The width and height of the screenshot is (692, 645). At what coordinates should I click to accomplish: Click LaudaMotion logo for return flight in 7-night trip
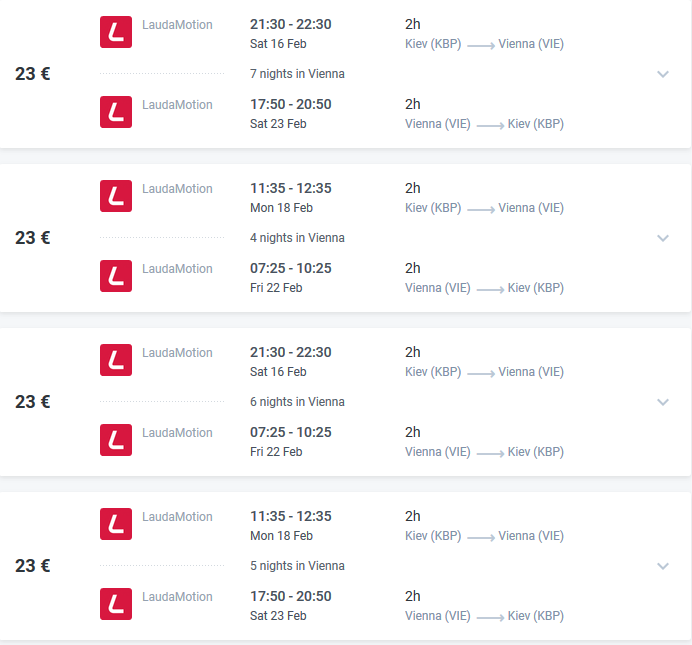(x=116, y=112)
